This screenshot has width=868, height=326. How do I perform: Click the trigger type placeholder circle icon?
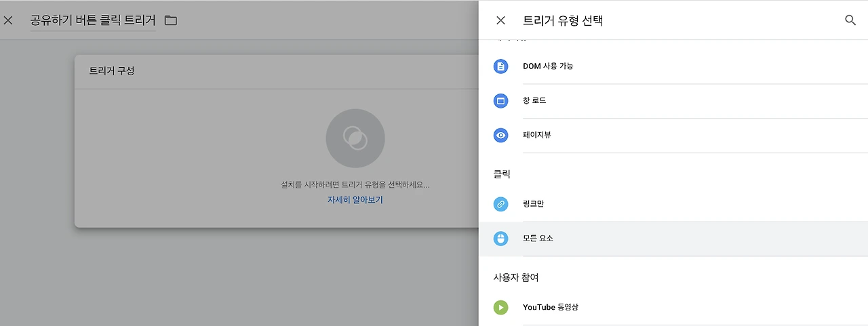(355, 138)
